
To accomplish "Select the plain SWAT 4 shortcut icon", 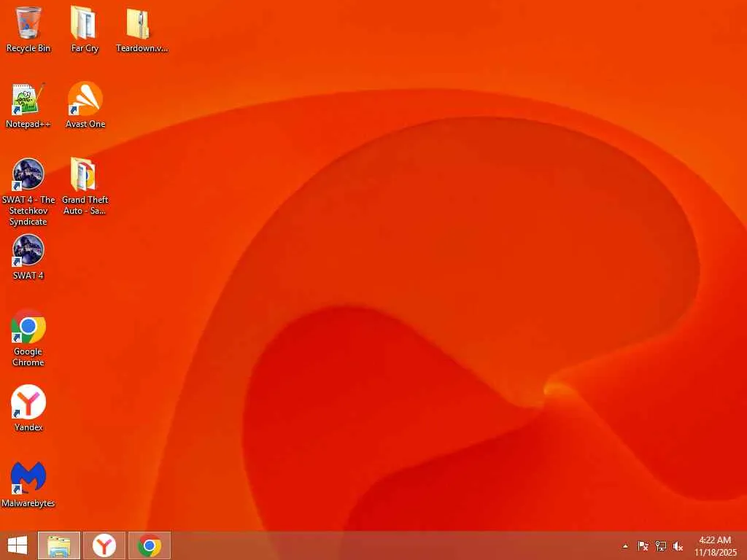I will pyautogui.click(x=28, y=250).
